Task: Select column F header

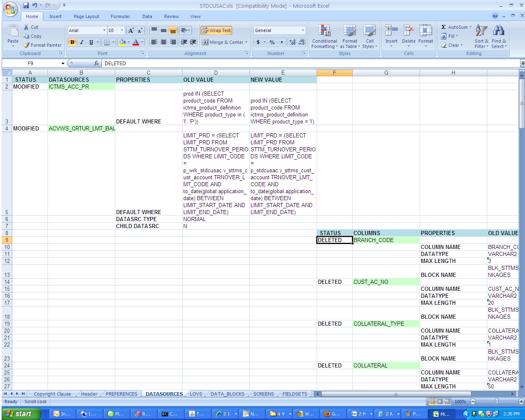Action: 334,73
